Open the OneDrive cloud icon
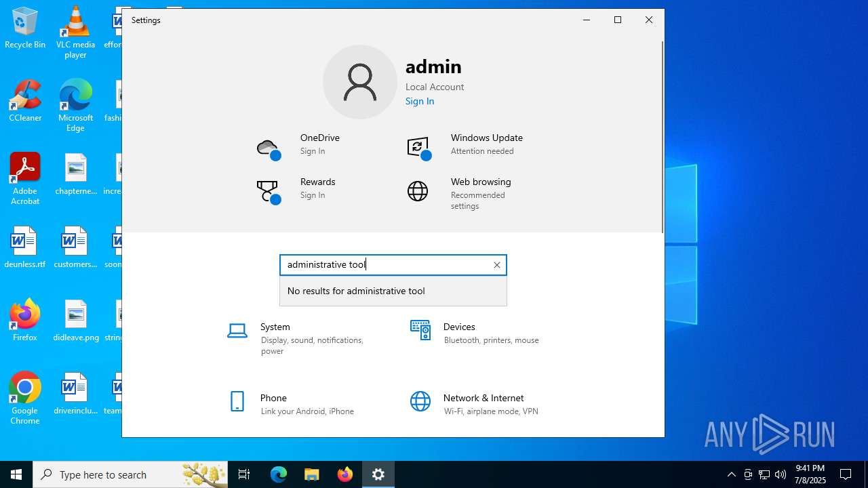The height and width of the screenshot is (488, 868). tap(269, 148)
